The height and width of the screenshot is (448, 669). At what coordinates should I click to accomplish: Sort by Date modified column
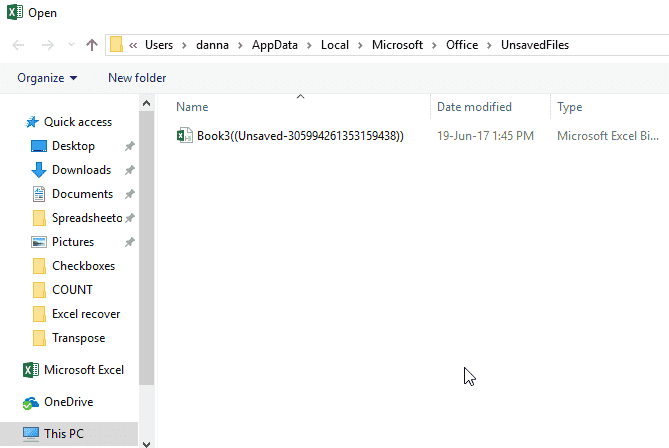(474, 107)
